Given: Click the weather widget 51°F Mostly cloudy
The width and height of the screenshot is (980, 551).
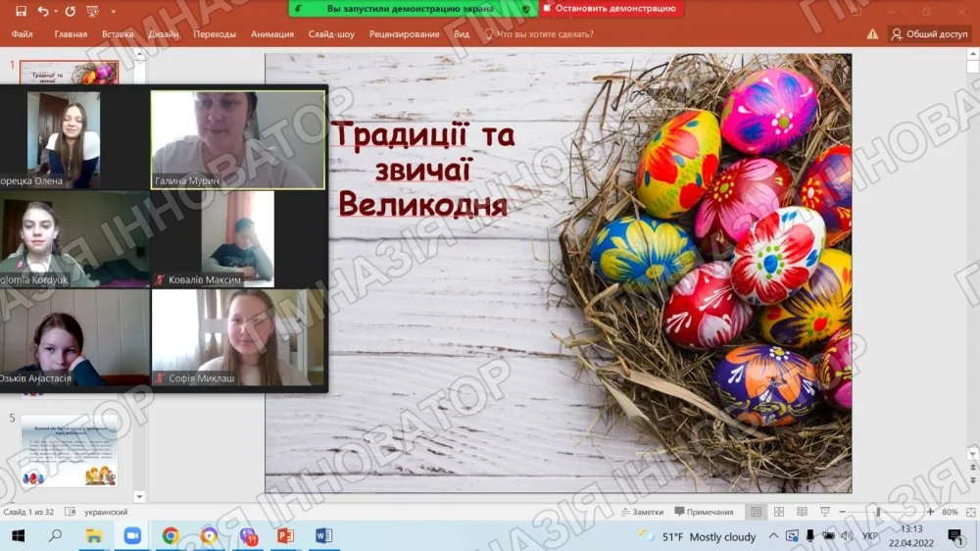Looking at the screenshot, I should point(698,536).
